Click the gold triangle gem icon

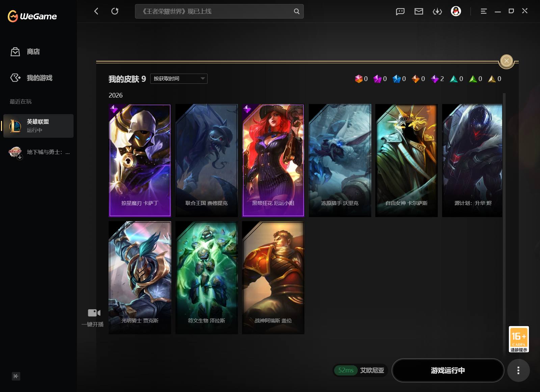492,79
